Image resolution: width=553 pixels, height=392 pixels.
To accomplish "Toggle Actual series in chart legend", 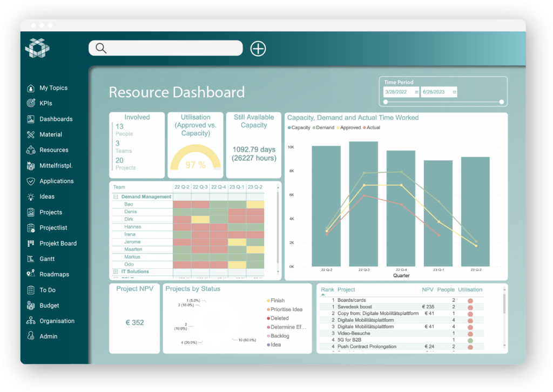I will point(372,128).
